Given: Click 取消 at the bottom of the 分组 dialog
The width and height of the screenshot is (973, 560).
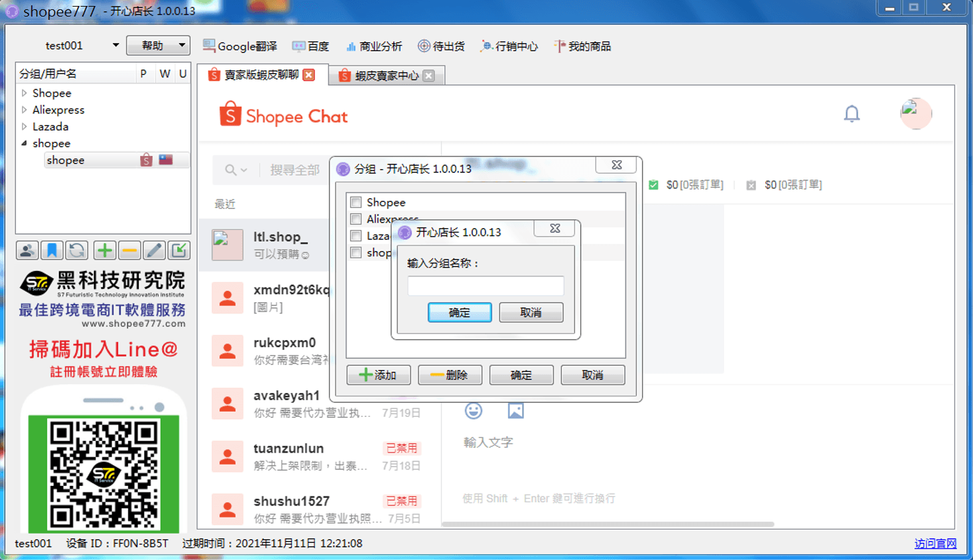Looking at the screenshot, I should (592, 375).
